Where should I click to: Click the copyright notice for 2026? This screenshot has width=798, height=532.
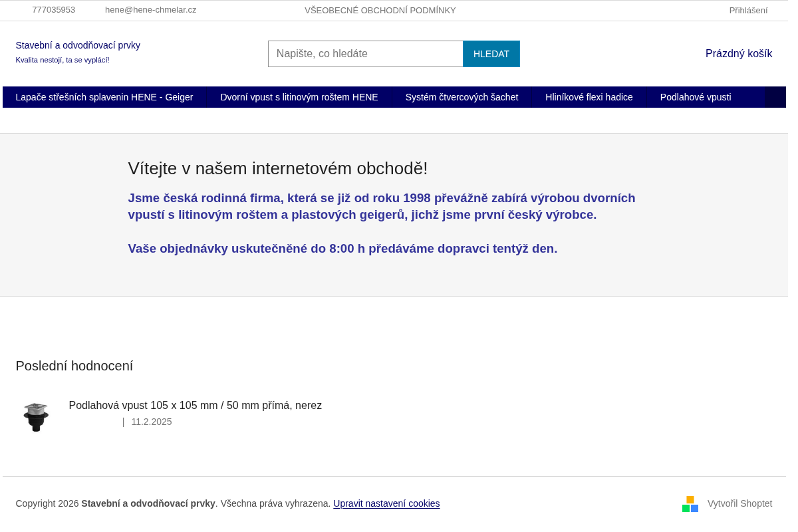coord(173,503)
